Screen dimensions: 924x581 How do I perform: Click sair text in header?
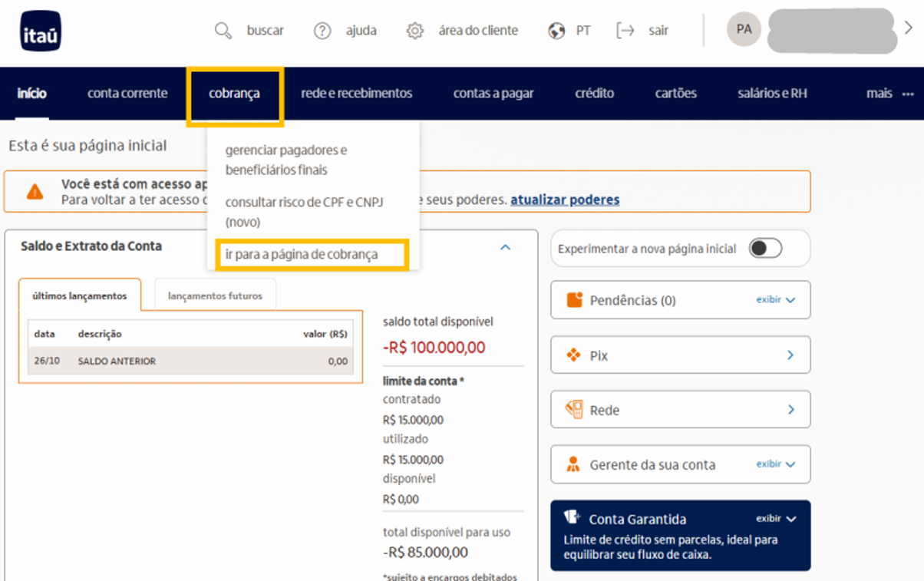658,31
